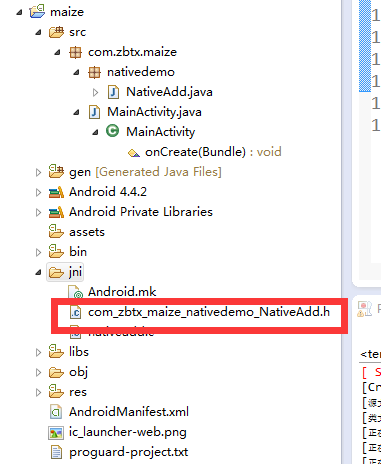
Task: Click the proguard-project.txt file icon
Action: 56,452
